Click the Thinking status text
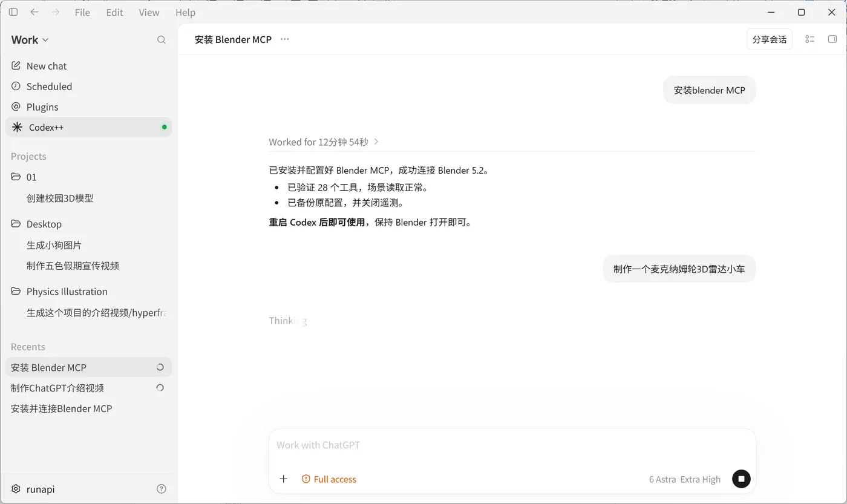The height and width of the screenshot is (504, 847). tap(288, 321)
